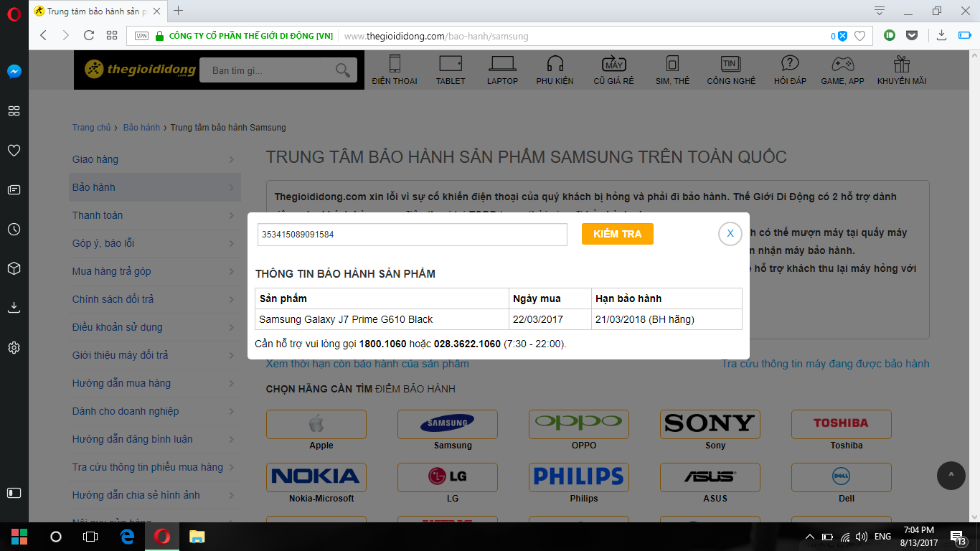Expand Chính sách đổi trả item
980x551 pixels.
[155, 299]
